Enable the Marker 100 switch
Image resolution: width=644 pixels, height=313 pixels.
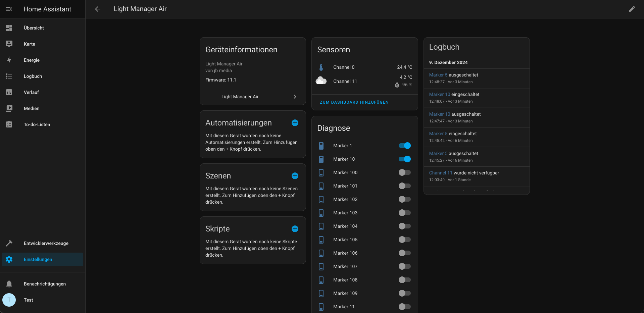pos(405,172)
